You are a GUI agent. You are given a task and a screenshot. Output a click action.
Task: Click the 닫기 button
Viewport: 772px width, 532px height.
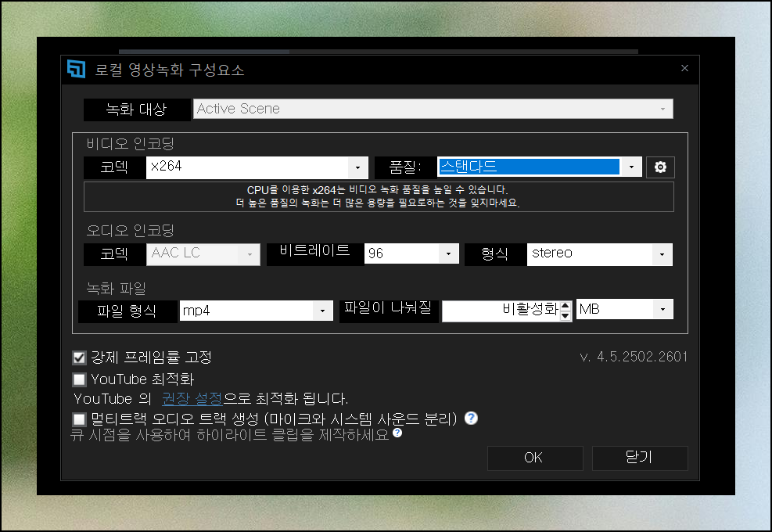pyautogui.click(x=640, y=458)
